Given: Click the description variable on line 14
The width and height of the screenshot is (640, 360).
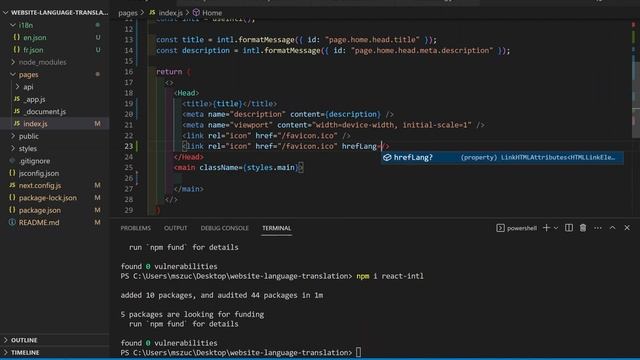Looking at the screenshot, I should (206, 51).
